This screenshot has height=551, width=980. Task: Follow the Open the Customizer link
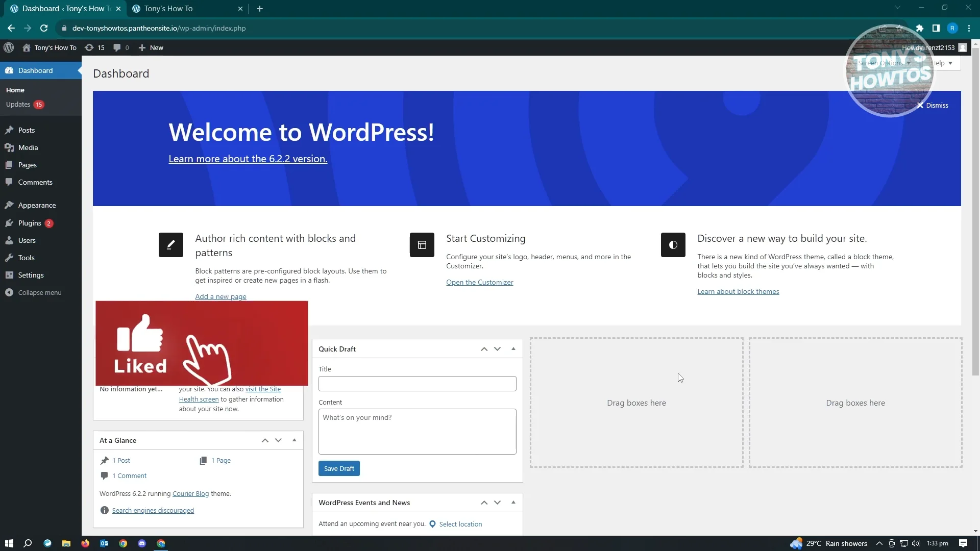479,282
